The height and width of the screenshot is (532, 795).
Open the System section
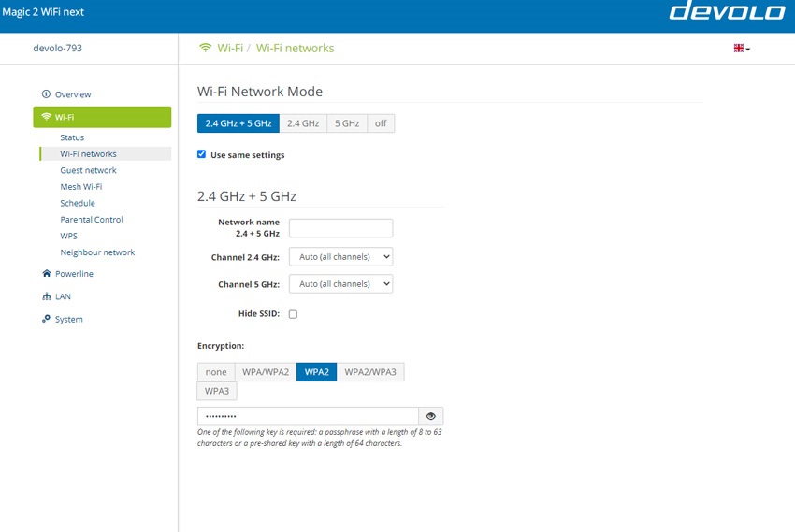(x=69, y=319)
